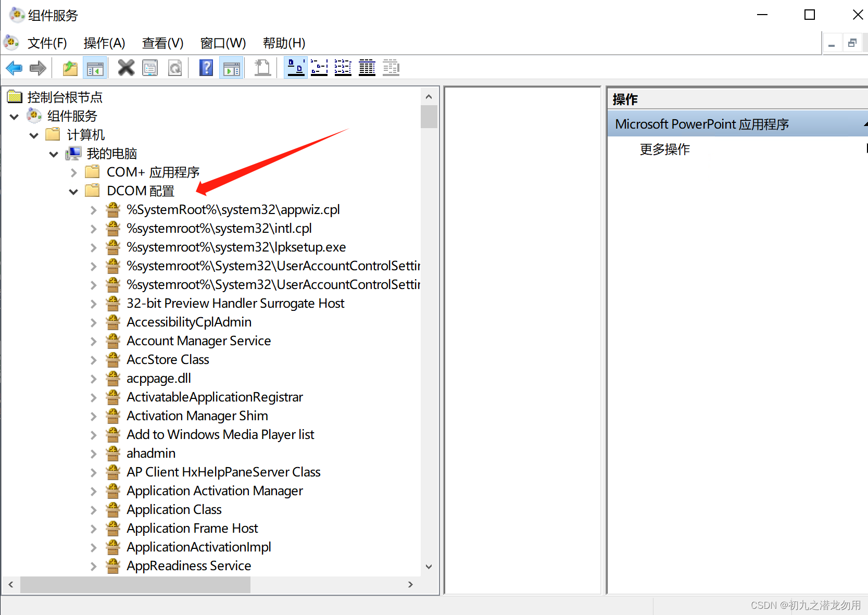The image size is (868, 615).
Task: Expand the Application Frame Host entry
Action: [93, 529]
